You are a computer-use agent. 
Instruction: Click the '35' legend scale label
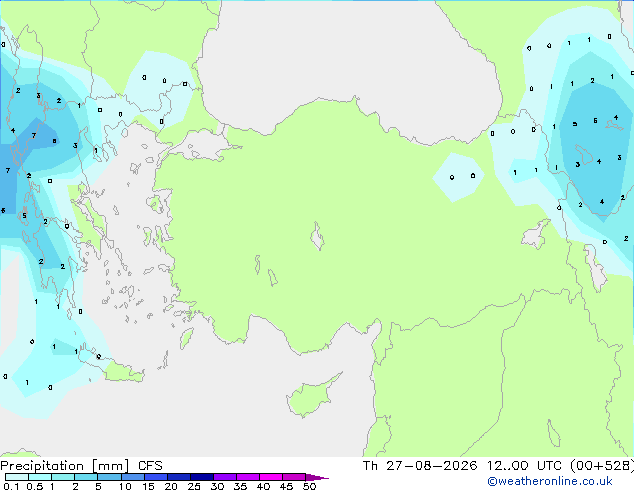tap(240, 486)
